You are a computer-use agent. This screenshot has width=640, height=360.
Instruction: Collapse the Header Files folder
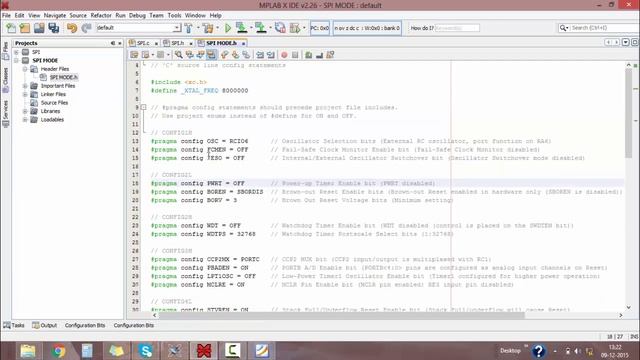coord(25,69)
